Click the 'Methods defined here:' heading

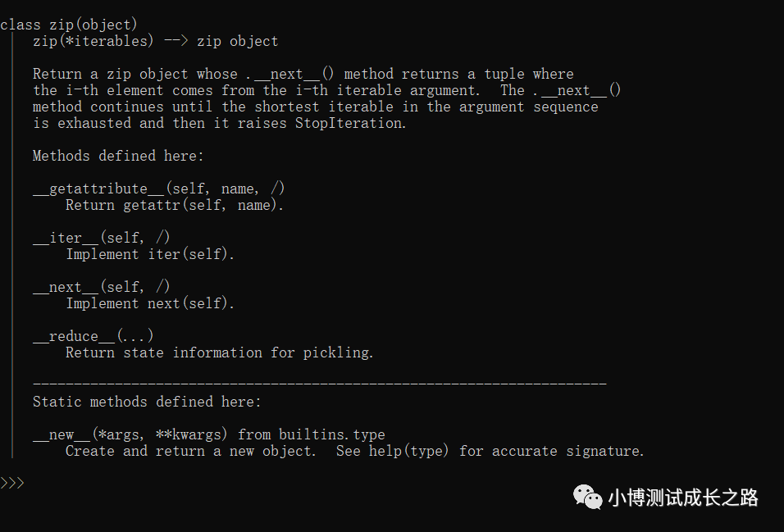click(118, 156)
